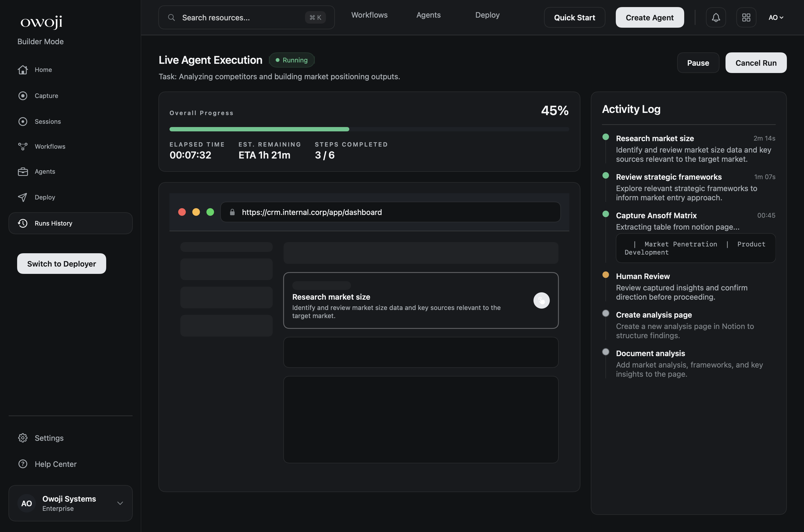The height and width of the screenshot is (532, 804).
Task: Click the completed dot beside Research market size
Action: coord(606,137)
